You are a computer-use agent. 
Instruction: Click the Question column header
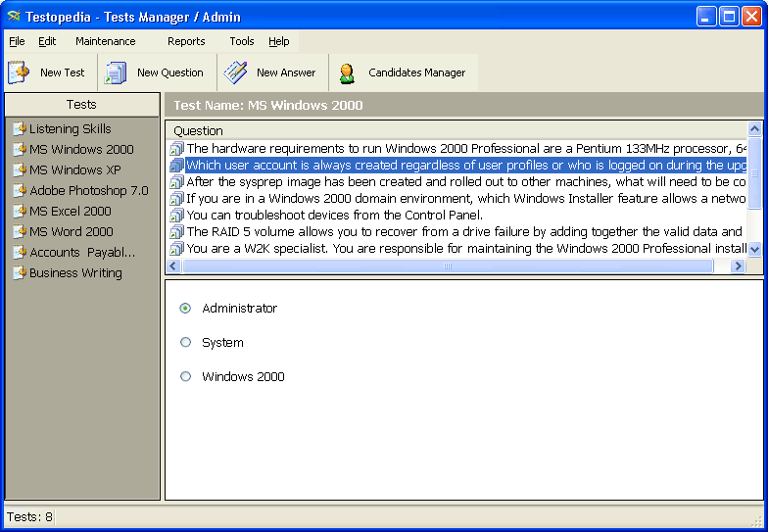456,131
